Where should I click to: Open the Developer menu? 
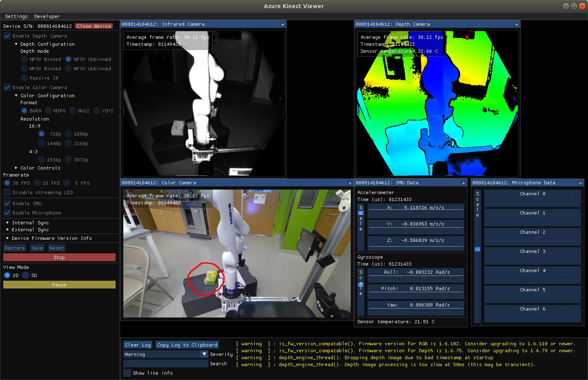[x=47, y=16]
